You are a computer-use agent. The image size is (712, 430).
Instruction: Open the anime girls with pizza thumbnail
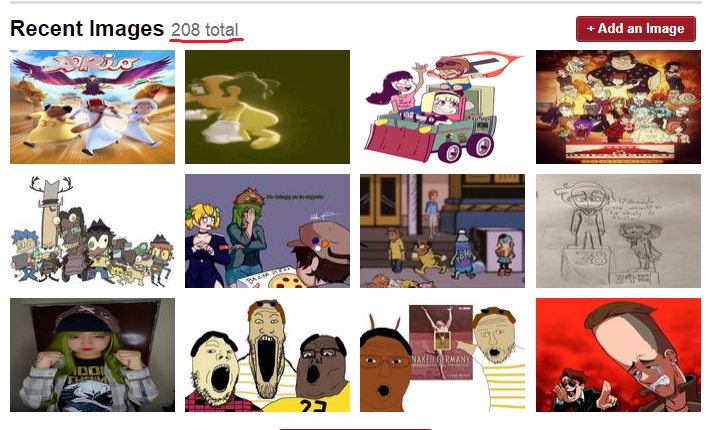pyautogui.click(x=267, y=231)
